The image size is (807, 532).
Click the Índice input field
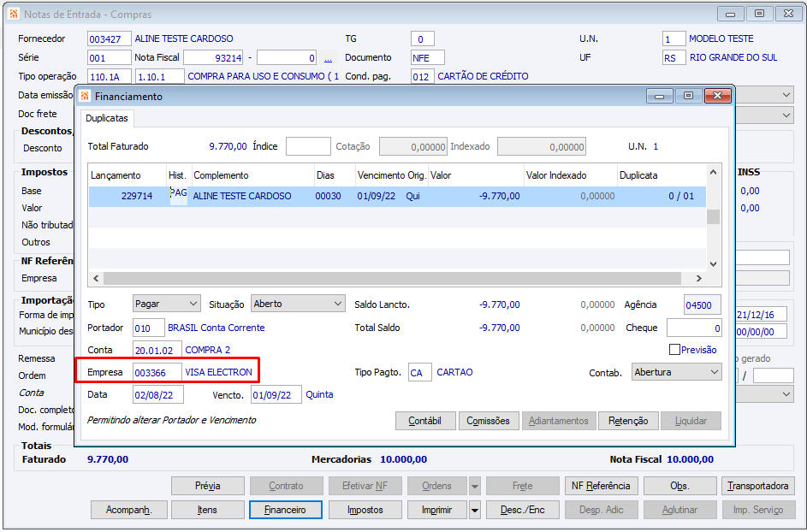coord(308,147)
